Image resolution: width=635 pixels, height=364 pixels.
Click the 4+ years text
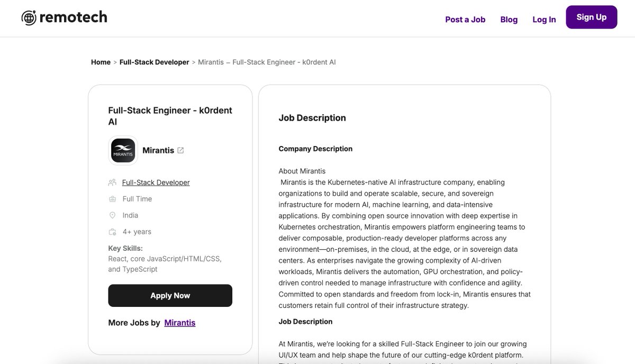point(137,232)
